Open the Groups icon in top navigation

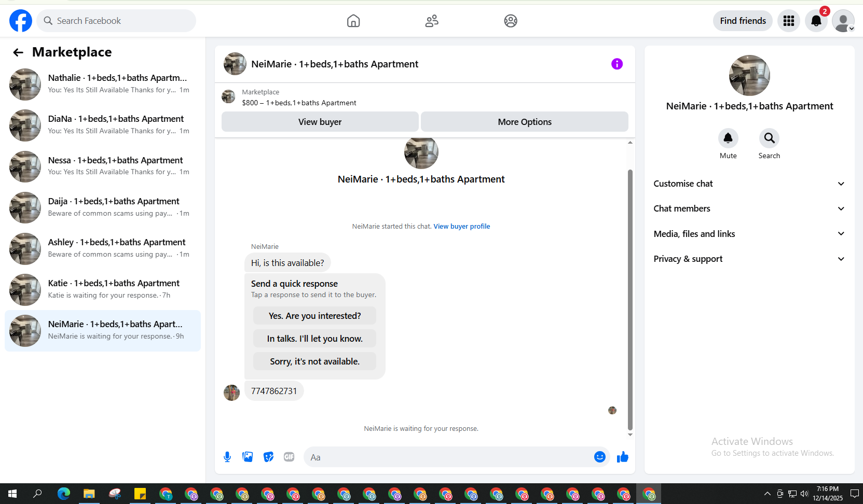coord(511,21)
